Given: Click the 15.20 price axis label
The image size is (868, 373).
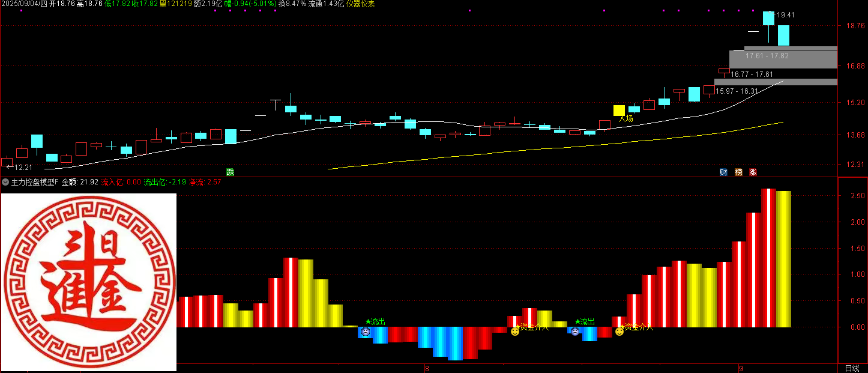Looking at the screenshot, I should pyautogui.click(x=855, y=103).
